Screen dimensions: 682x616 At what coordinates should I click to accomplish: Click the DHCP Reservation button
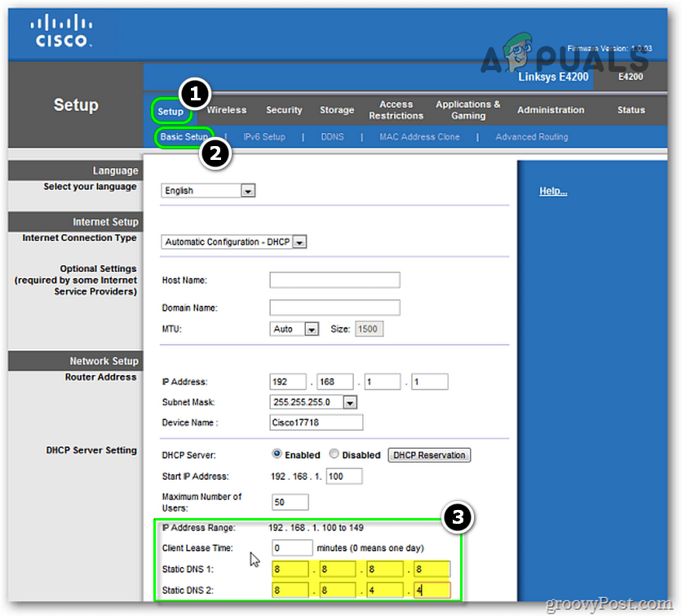pyautogui.click(x=429, y=455)
